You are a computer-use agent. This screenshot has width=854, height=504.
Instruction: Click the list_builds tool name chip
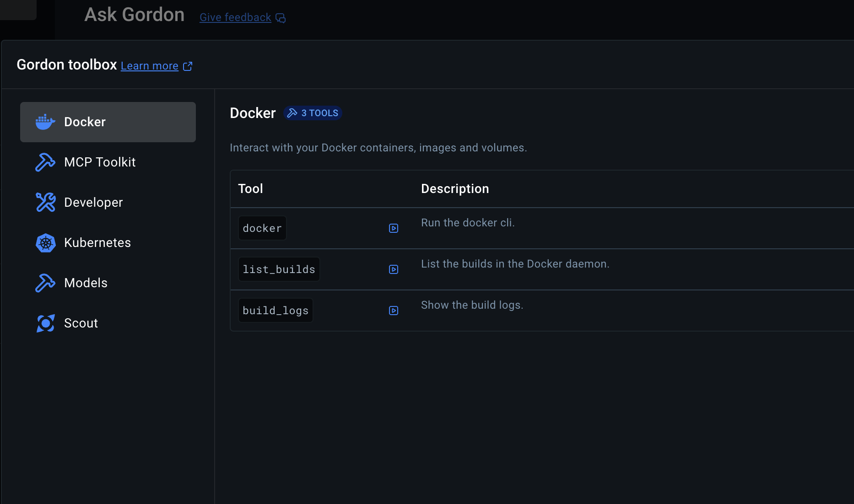click(279, 269)
